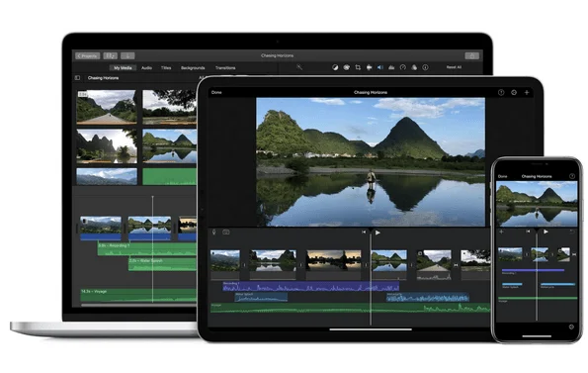Click the Recording 1 audio clip on MacBook timeline
The height and width of the screenshot is (373, 588).
(x=147, y=248)
